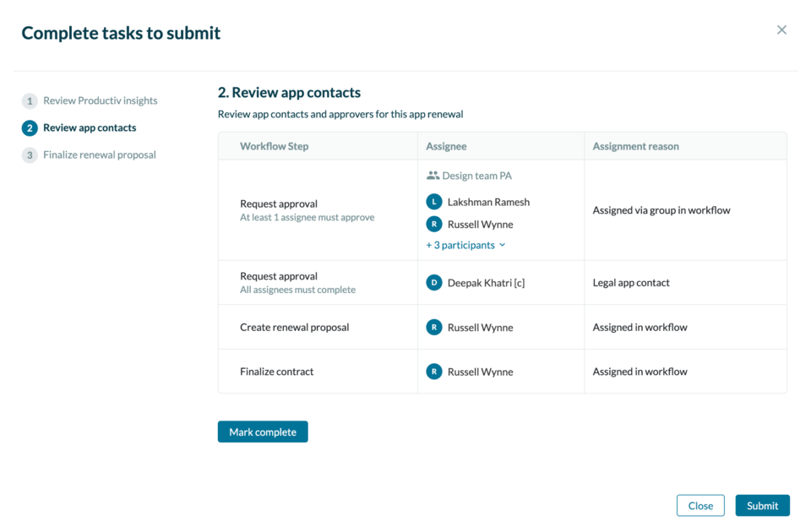Image resolution: width=811 pixels, height=532 pixels.
Task: Close the dialog with the X icon
Action: tap(781, 30)
